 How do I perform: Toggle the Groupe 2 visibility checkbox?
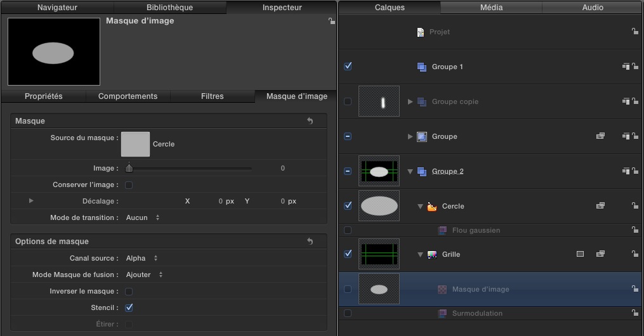pos(348,171)
